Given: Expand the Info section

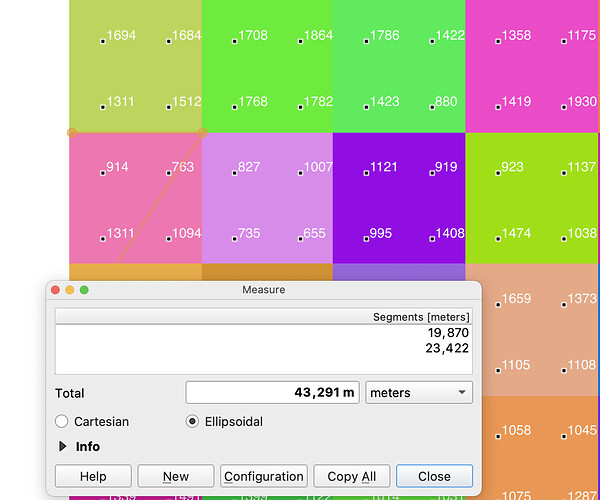Looking at the screenshot, I should tap(62, 446).
